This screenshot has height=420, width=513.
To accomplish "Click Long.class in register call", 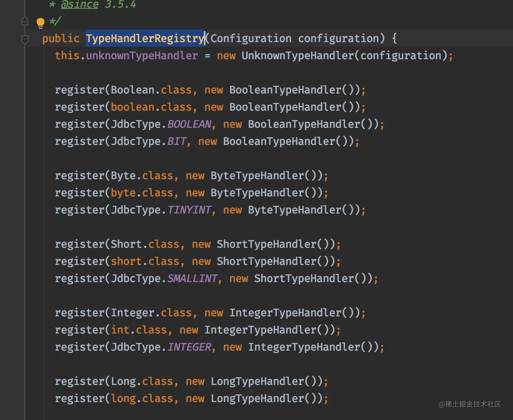I will pos(142,381).
